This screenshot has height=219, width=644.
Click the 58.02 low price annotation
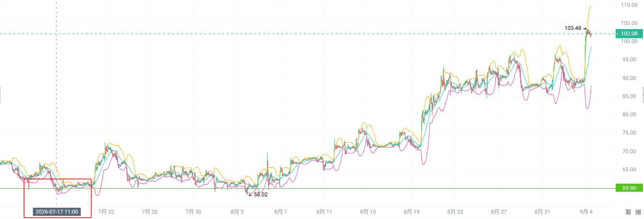(x=261, y=195)
